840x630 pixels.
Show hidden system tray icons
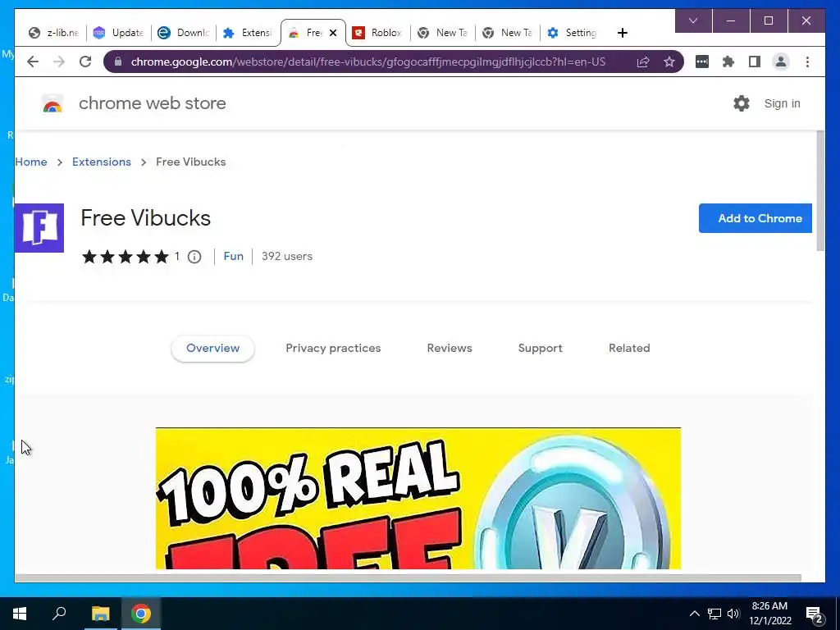694,614
